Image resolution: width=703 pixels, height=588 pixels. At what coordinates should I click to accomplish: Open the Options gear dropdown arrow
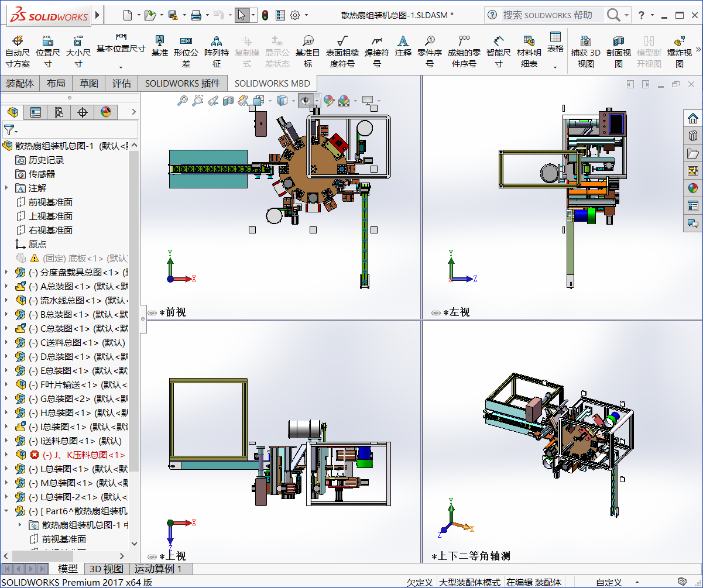coord(306,15)
